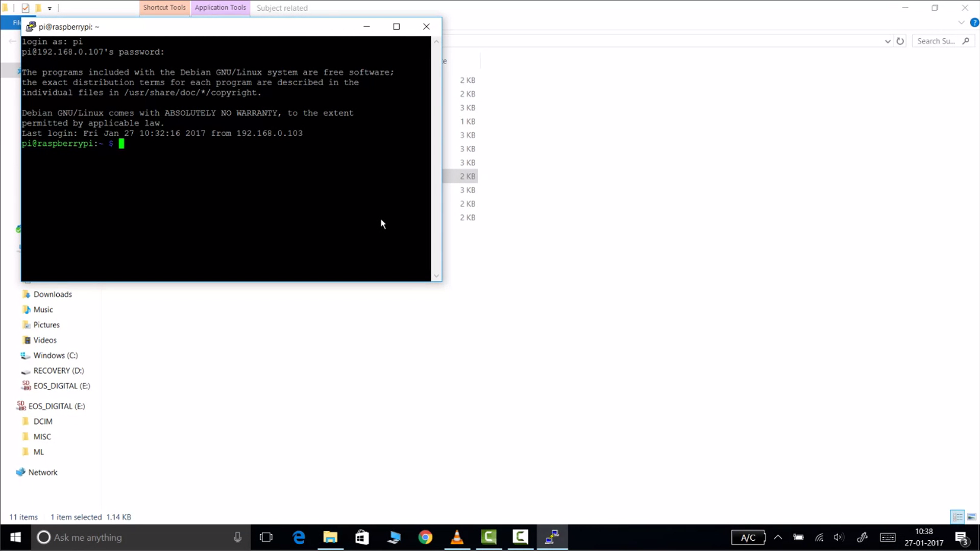Open the Shortcut Tools ribbon tab
The width and height of the screenshot is (980, 551).
[x=164, y=7]
